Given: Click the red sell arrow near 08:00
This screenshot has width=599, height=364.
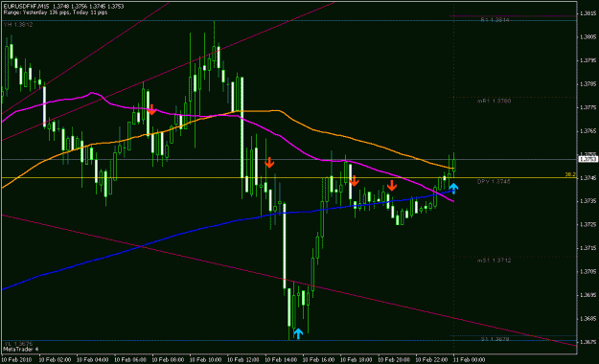Looking at the screenshot, I should [152, 109].
